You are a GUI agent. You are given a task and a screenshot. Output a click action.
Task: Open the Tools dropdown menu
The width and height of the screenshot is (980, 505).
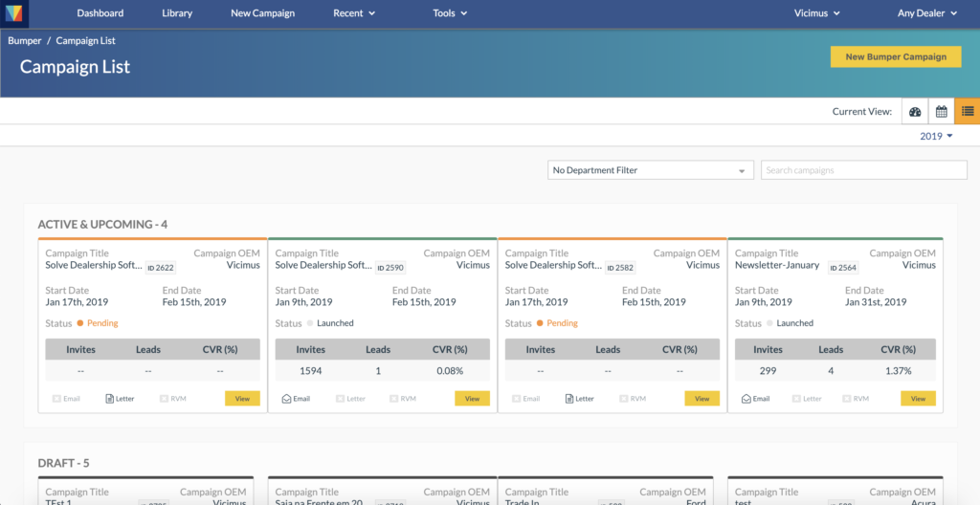[x=450, y=13]
